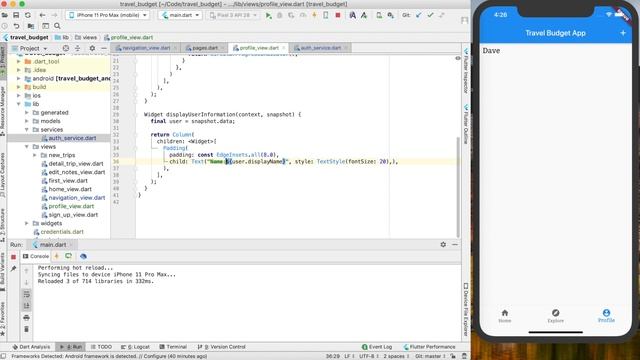Collapse the lib folder

(x=18, y=104)
